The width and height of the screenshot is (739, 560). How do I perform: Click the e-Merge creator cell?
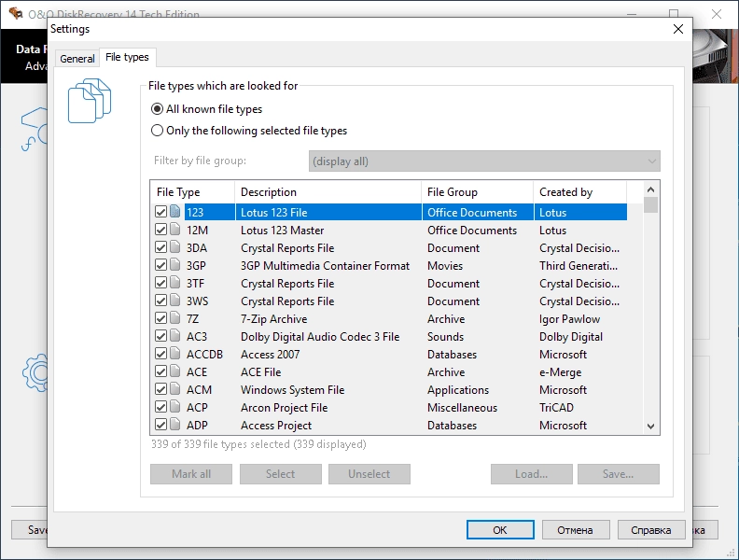click(x=561, y=372)
